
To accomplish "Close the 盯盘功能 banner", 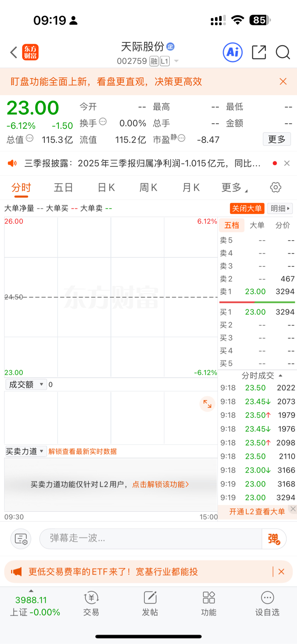I will tap(283, 81).
